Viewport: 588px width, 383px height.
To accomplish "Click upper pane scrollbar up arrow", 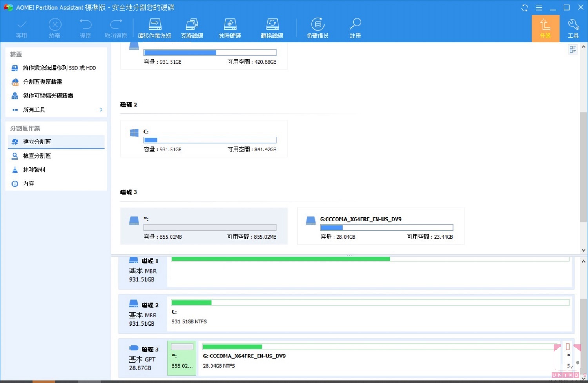I will click(584, 47).
